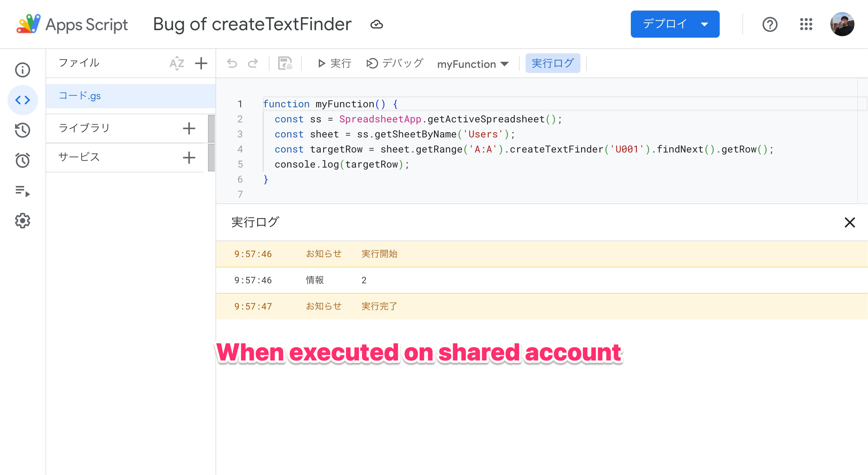Select the コード.gs file
Screen dimensions: 868x475
pyautogui.click(x=80, y=96)
